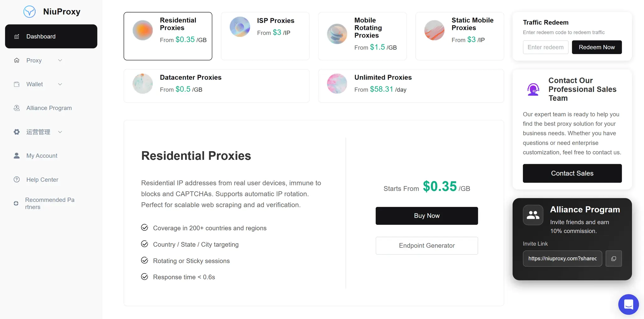The height and width of the screenshot is (319, 644).
Task: Click the sales team headset icon
Action: (533, 89)
